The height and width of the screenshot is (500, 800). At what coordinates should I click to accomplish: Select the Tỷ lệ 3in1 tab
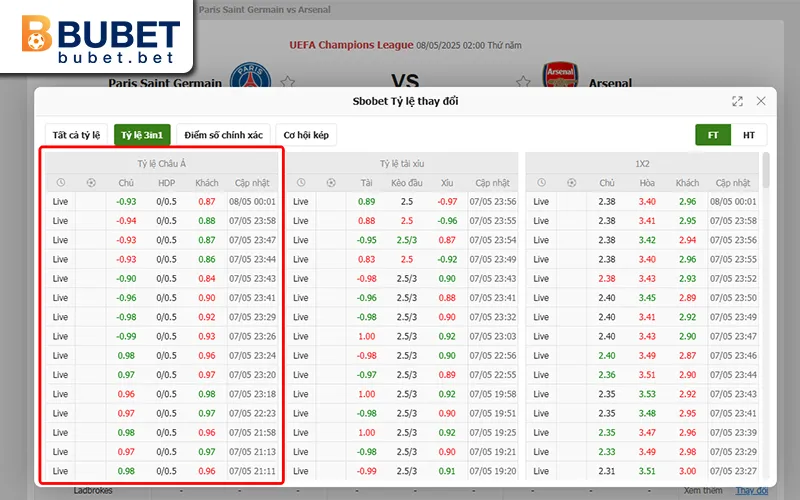142,135
